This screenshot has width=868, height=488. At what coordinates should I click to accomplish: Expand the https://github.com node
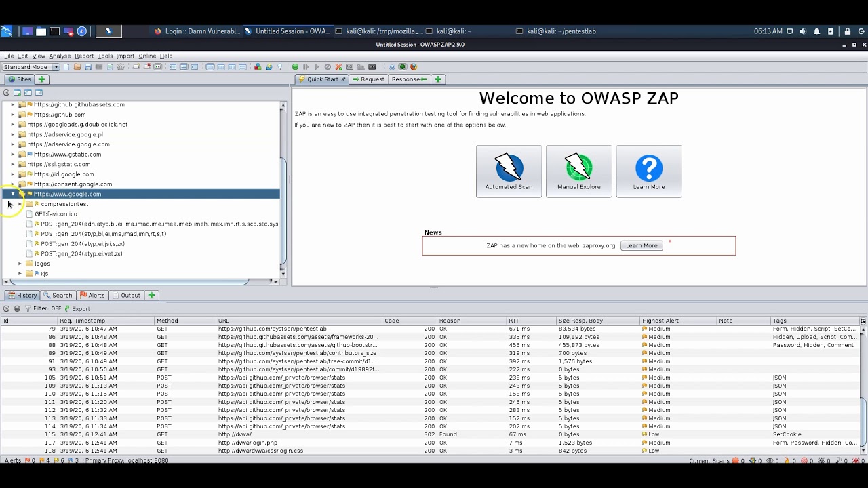[12, 115]
